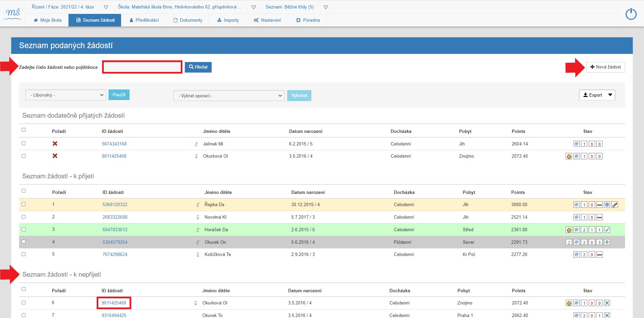Open the '- Libovolný -' filter dropdown
644x318 pixels.
66,95
